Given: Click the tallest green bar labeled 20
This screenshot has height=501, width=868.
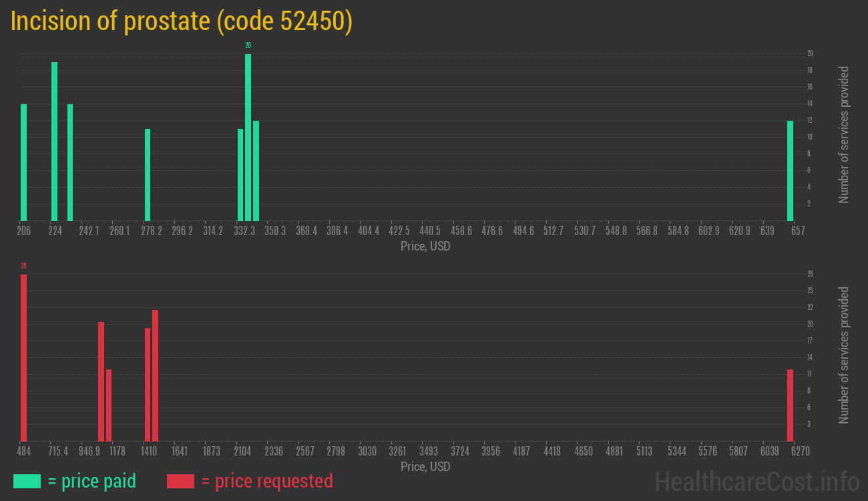Looking at the screenshot, I should point(248,137).
